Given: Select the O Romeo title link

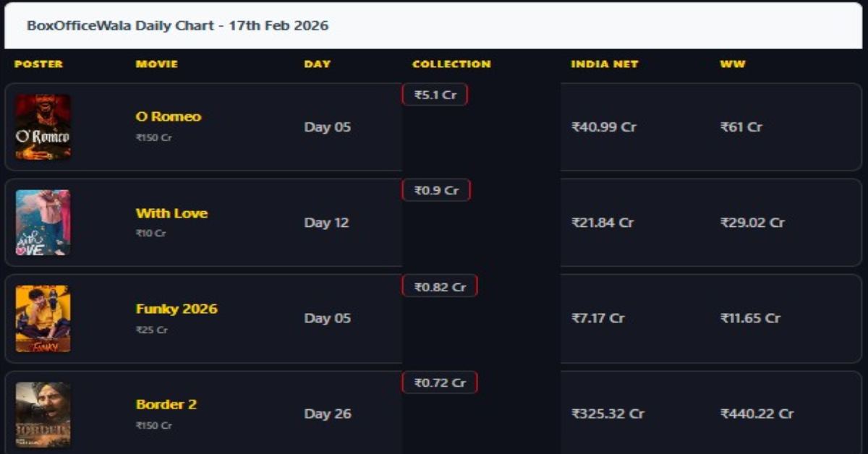Looking at the screenshot, I should point(169,116).
